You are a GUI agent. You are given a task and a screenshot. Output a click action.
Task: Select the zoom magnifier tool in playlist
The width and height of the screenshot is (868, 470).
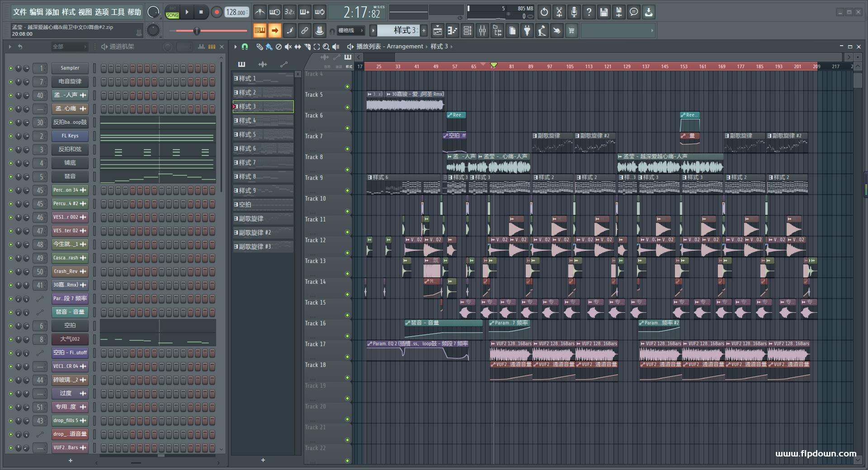[326, 47]
